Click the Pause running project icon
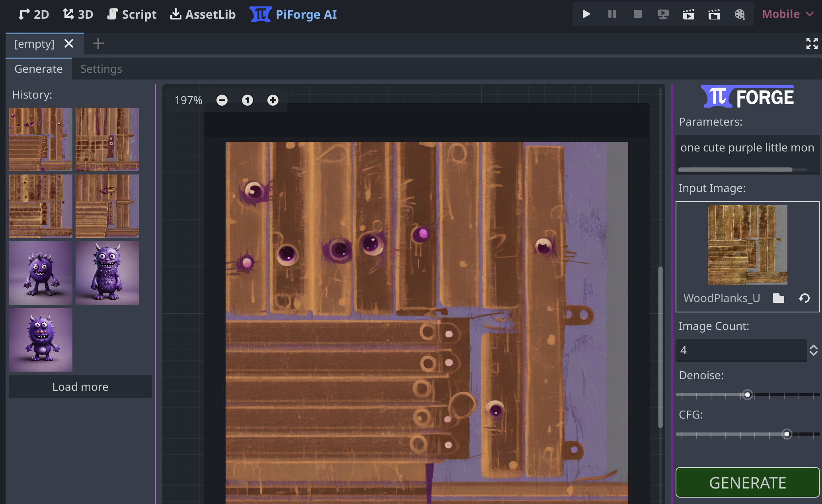This screenshot has height=504, width=822. pyautogui.click(x=612, y=14)
